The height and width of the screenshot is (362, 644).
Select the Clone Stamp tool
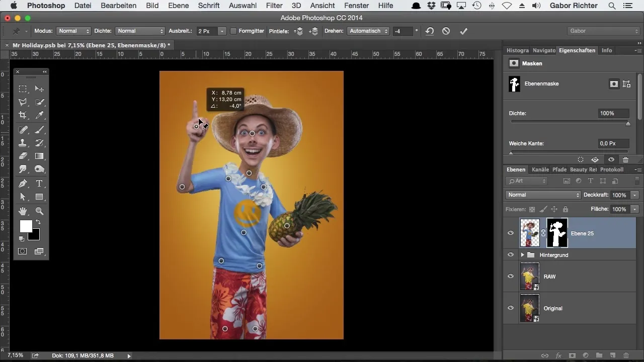(x=23, y=143)
